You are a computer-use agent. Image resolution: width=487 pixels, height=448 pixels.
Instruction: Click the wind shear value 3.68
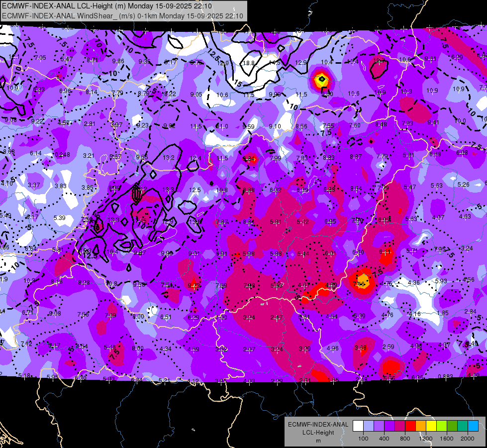click(361, 347)
